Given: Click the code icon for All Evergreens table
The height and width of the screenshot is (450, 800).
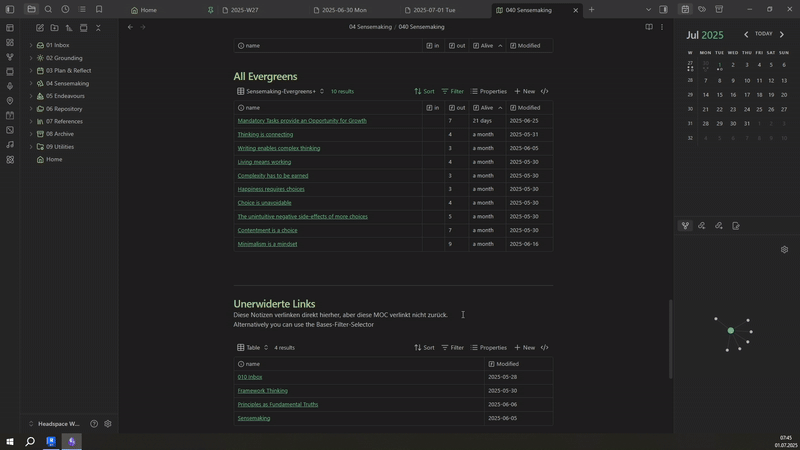Looking at the screenshot, I should 544,91.
